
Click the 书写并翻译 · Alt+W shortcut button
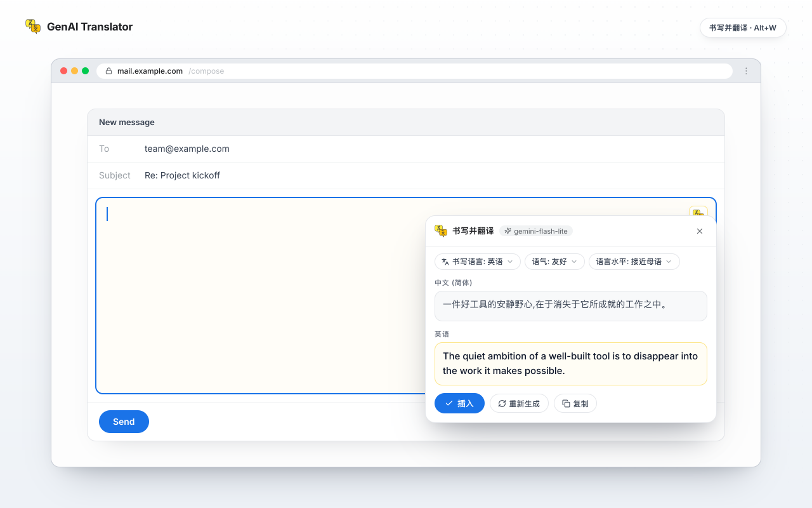tap(743, 28)
